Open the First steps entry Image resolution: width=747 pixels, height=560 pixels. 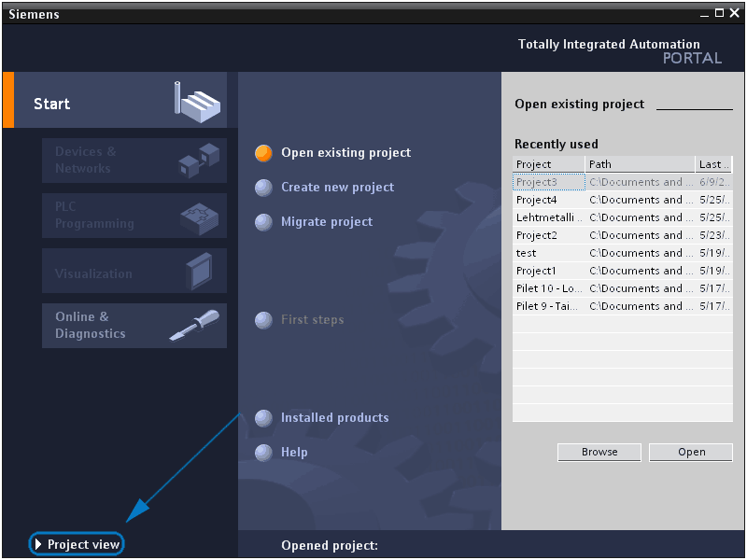pos(313,320)
